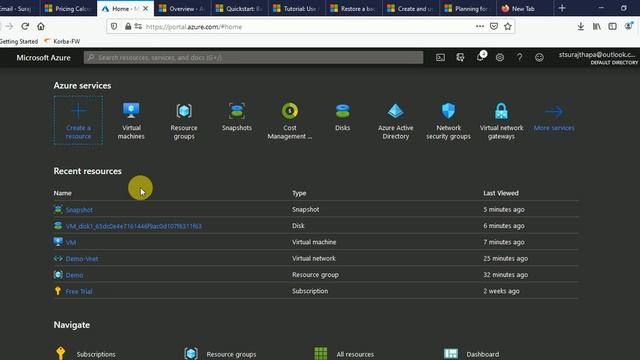Open Snapshot recent resource
This screenshot has height=360, width=640.
click(79, 210)
